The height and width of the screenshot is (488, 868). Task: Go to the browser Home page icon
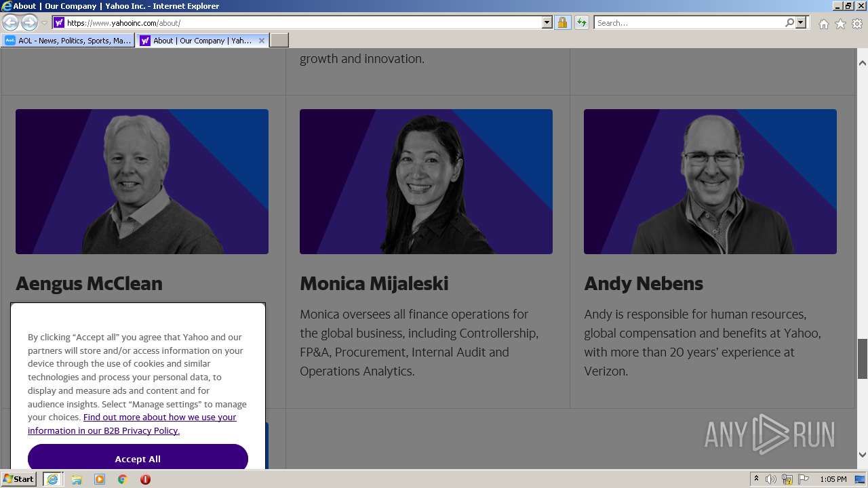(823, 24)
